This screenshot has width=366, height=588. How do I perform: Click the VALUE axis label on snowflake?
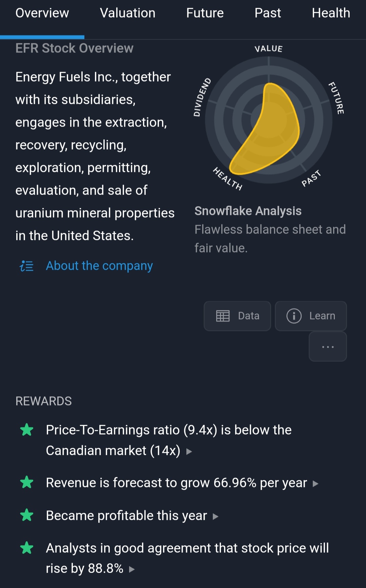point(268,49)
